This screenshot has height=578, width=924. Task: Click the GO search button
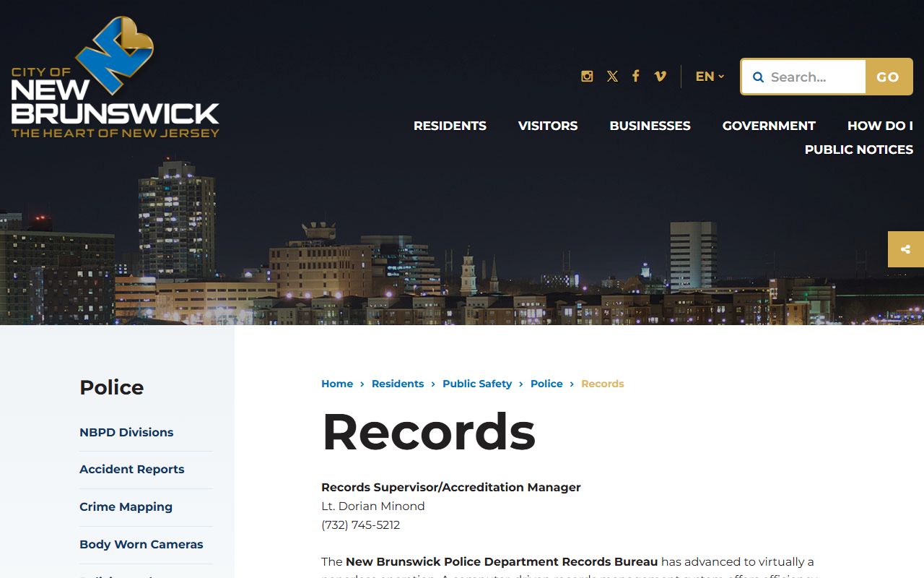[888, 77]
